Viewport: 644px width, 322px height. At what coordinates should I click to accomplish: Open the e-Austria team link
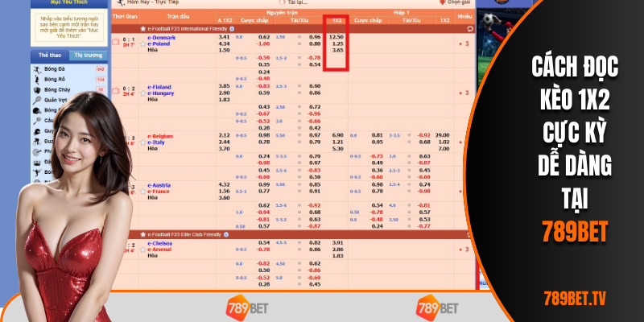click(159, 185)
